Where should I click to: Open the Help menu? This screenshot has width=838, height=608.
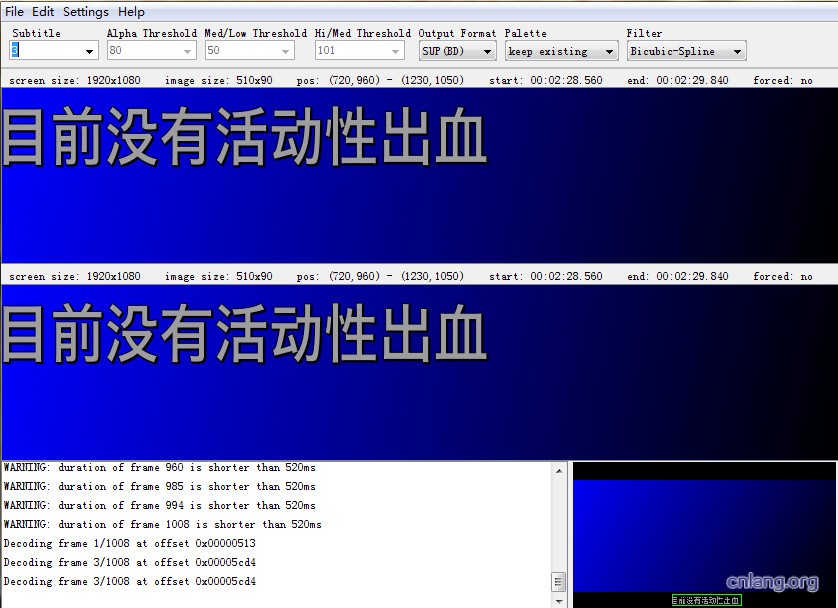pos(131,12)
